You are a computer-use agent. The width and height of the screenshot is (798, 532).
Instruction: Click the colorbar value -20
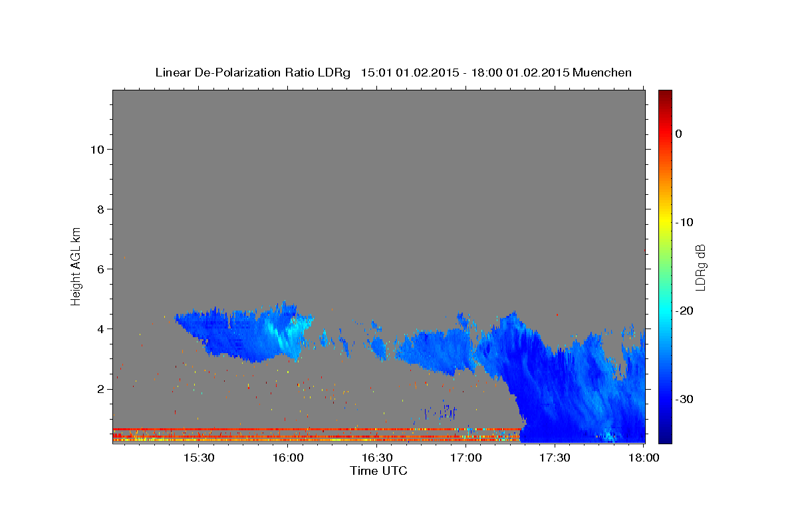pos(684,311)
